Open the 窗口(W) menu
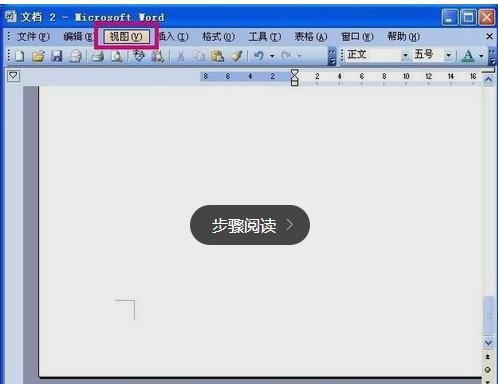This screenshot has width=498, height=384. tap(357, 37)
